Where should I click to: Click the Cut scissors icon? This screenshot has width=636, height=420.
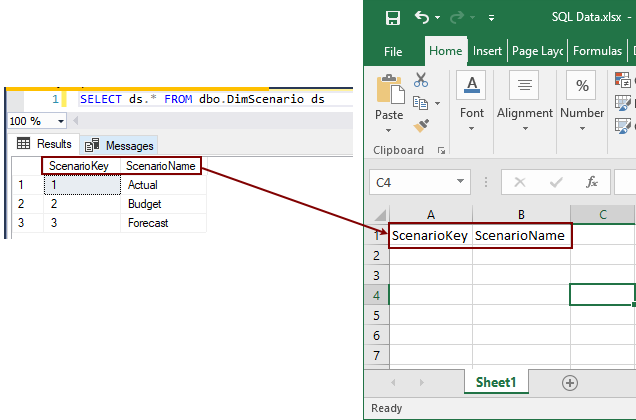pyautogui.click(x=421, y=80)
